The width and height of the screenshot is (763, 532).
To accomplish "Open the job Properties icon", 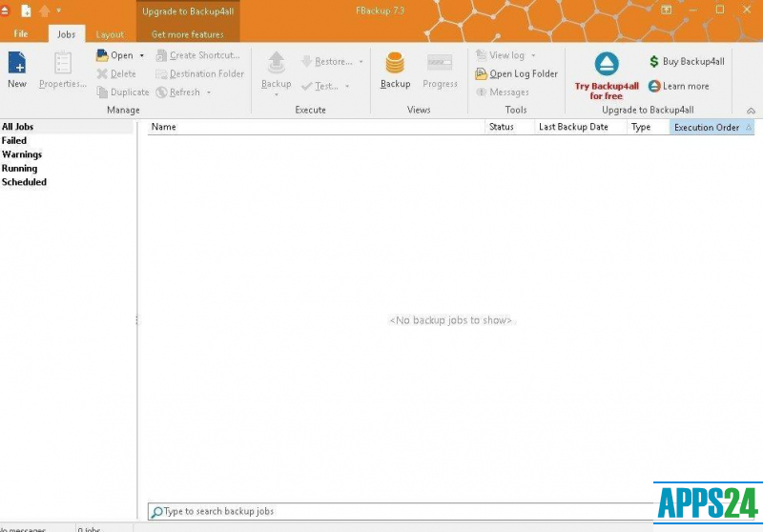I will pos(63,63).
